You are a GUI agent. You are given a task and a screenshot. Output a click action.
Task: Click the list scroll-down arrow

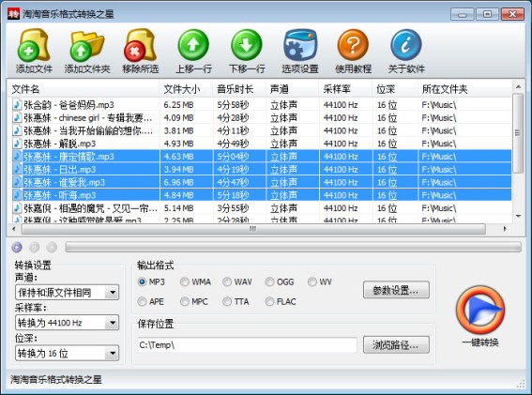pyautogui.click(x=518, y=216)
